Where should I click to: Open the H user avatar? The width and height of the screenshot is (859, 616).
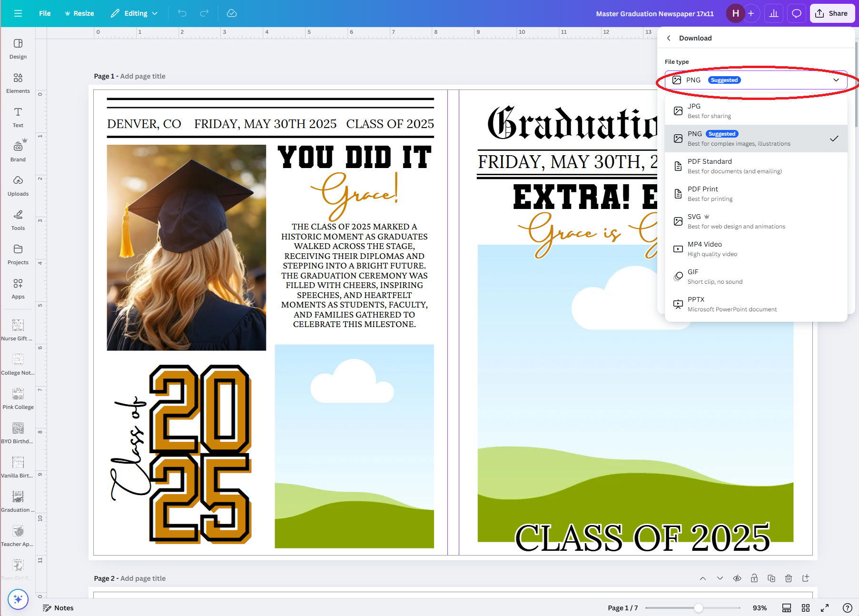[x=735, y=13]
